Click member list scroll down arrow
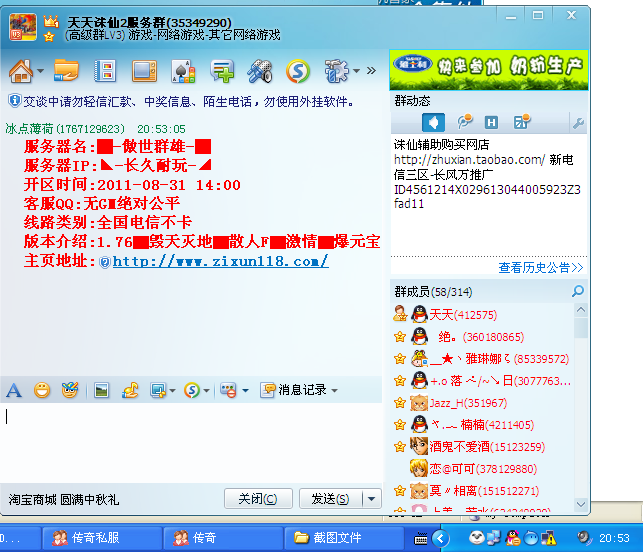 coord(581,504)
